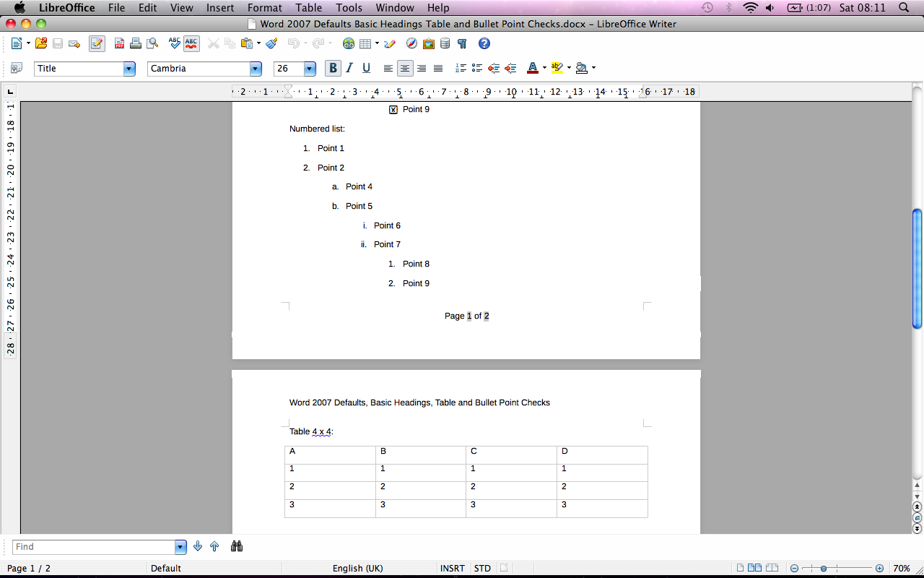Click the INSRT insert mode indicator
The image size is (924, 578).
point(453,569)
